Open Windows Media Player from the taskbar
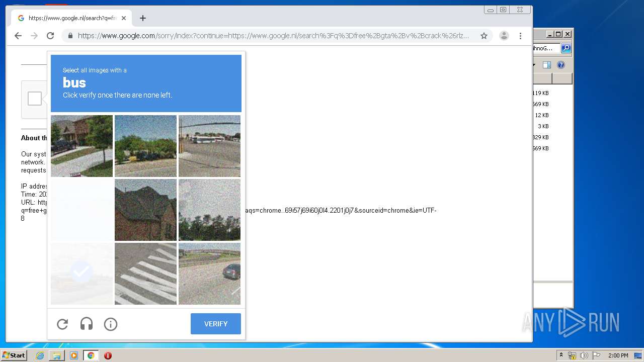This screenshot has width=644, height=362. tap(74, 355)
